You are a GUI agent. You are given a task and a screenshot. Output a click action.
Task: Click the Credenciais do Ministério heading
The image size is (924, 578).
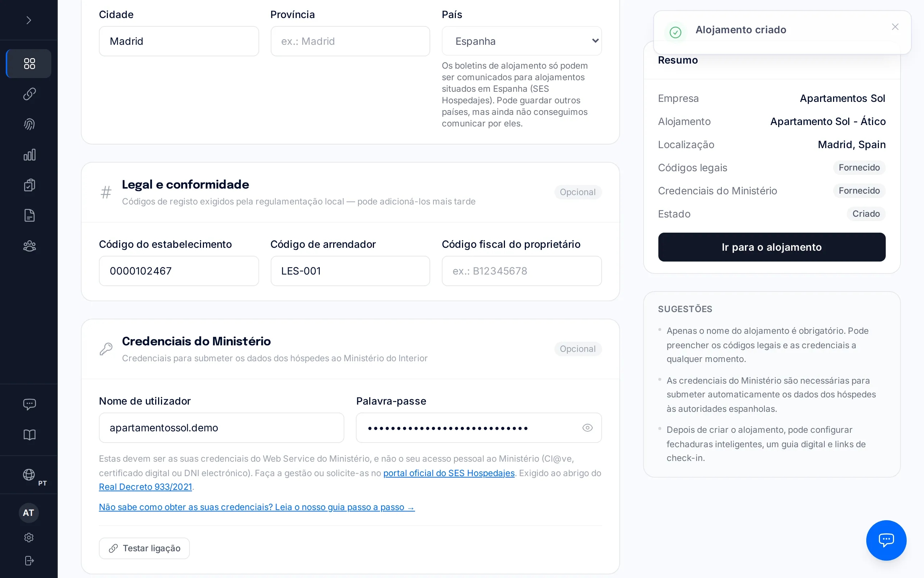tap(196, 341)
